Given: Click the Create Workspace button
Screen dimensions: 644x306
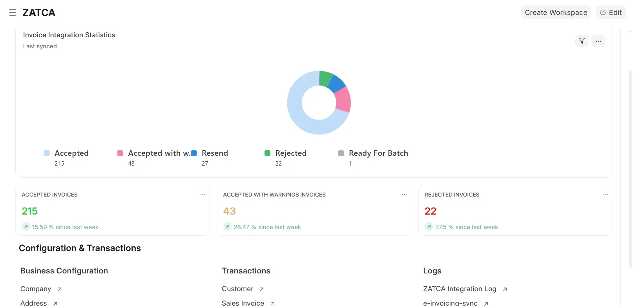Looking at the screenshot, I should tap(556, 13).
